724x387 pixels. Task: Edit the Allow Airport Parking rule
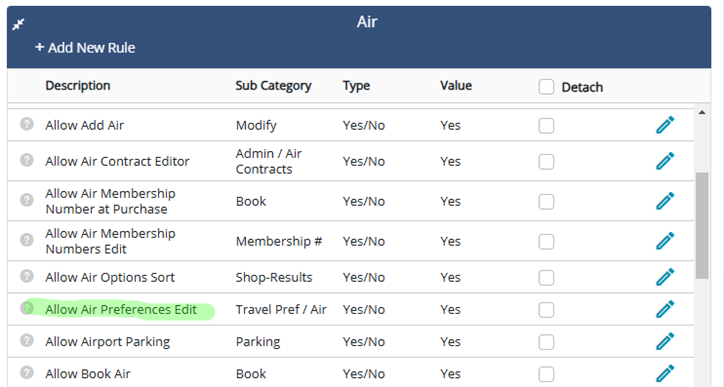[665, 341]
